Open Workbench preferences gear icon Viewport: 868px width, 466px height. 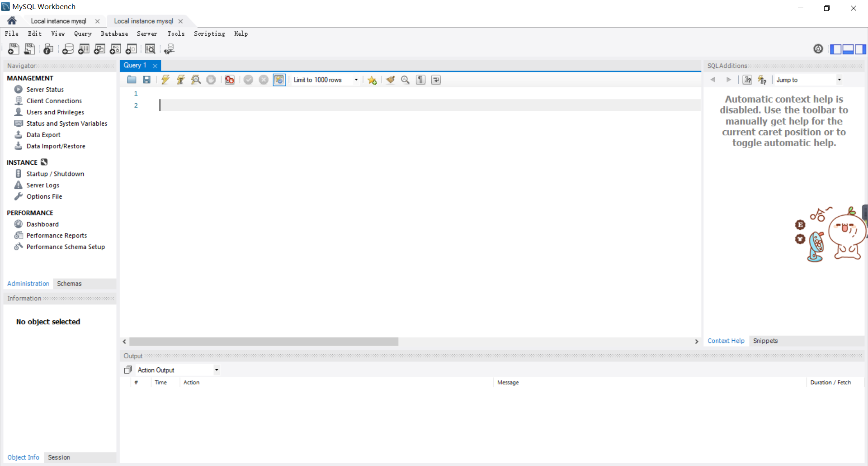coord(818,49)
